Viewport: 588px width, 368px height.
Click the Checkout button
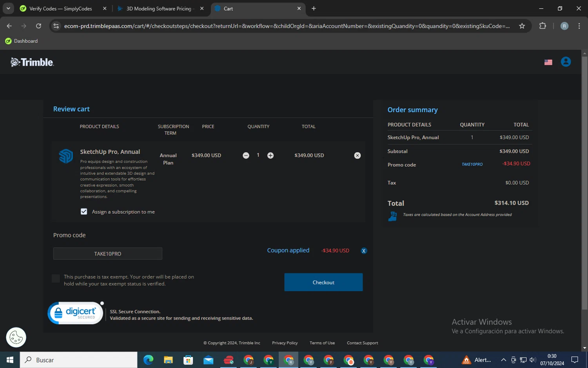(x=323, y=282)
